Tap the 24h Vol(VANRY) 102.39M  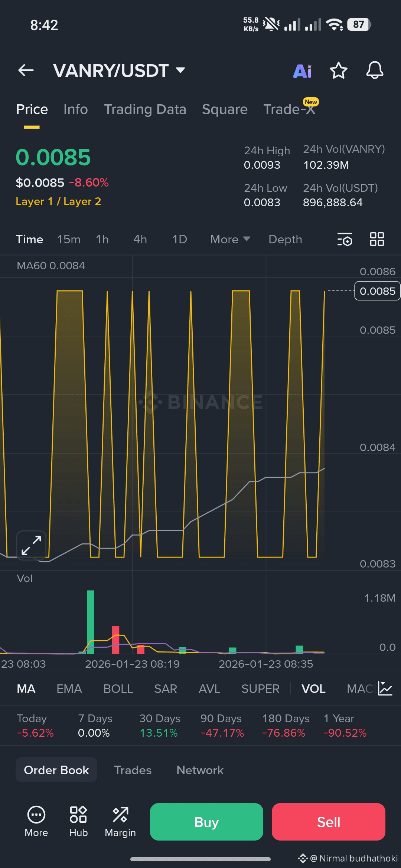point(326,165)
